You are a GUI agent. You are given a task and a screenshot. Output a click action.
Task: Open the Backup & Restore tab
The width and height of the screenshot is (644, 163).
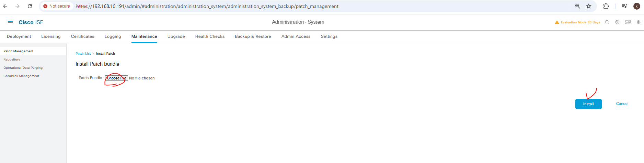[x=253, y=36]
